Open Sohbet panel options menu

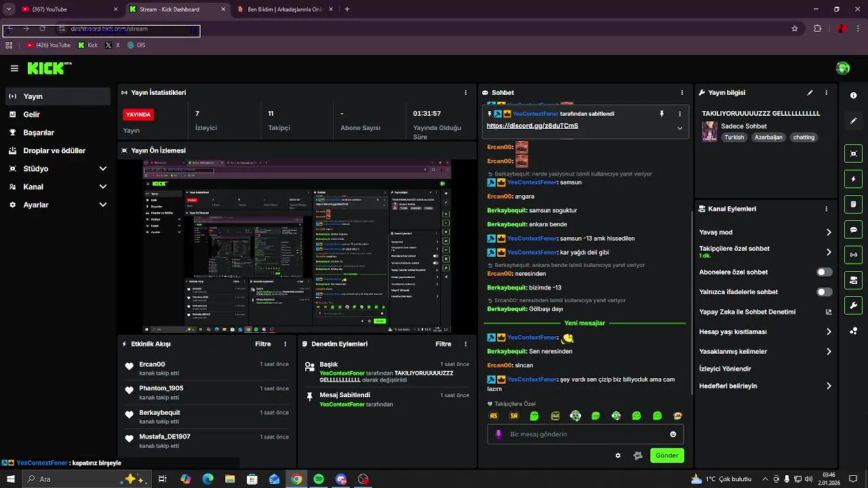tap(682, 92)
